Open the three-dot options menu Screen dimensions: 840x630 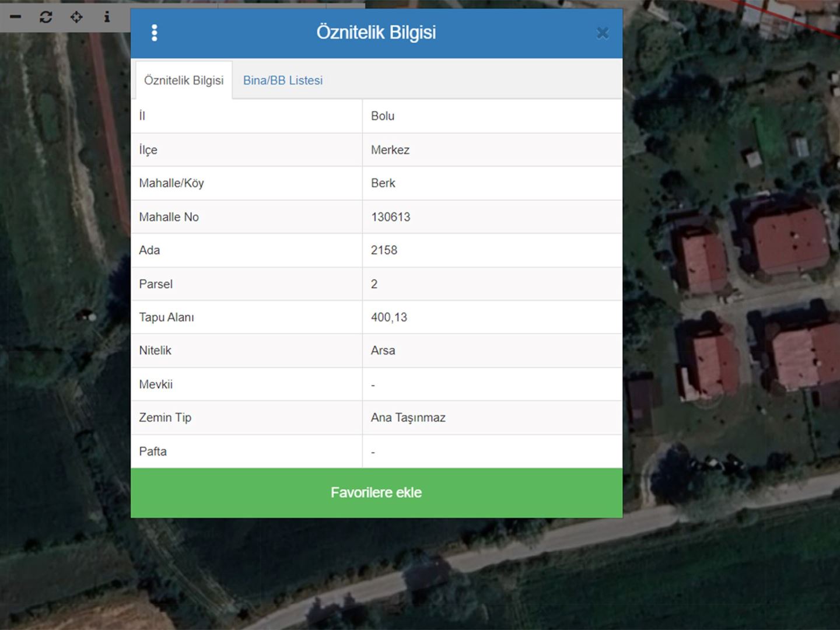[x=155, y=33]
